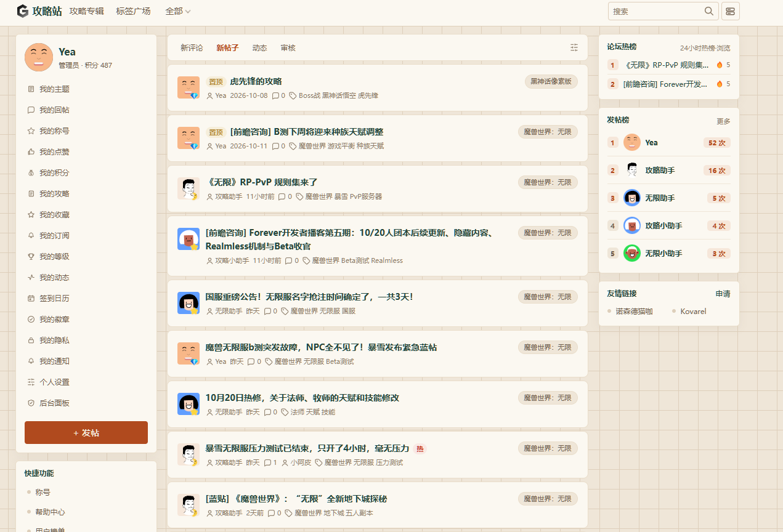The height and width of the screenshot is (532, 783).
Task: Open the 攻略专辑 navigation item
Action: click(x=87, y=11)
